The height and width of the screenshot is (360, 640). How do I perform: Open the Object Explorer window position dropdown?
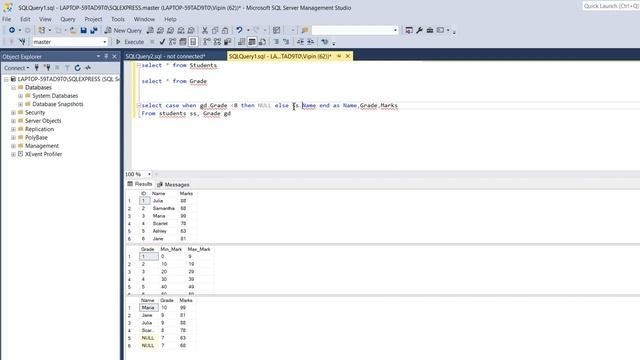coord(98,56)
